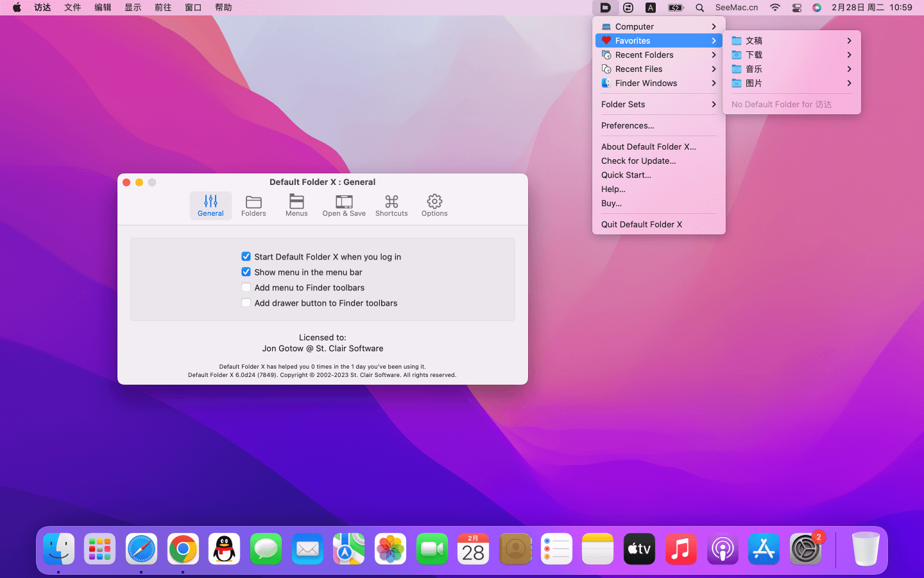This screenshot has height=578, width=924.
Task: Open Music from the Dock
Action: point(681,549)
